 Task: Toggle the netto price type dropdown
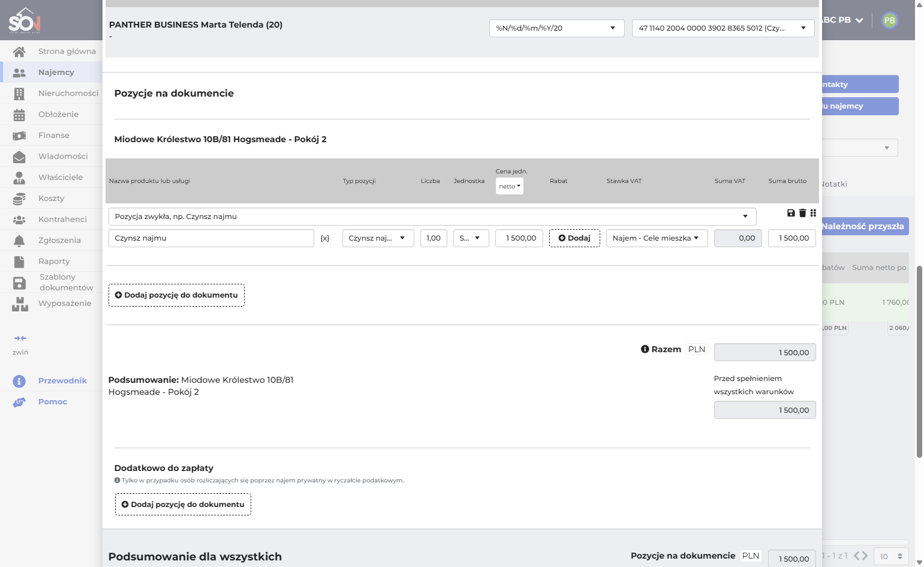click(510, 186)
